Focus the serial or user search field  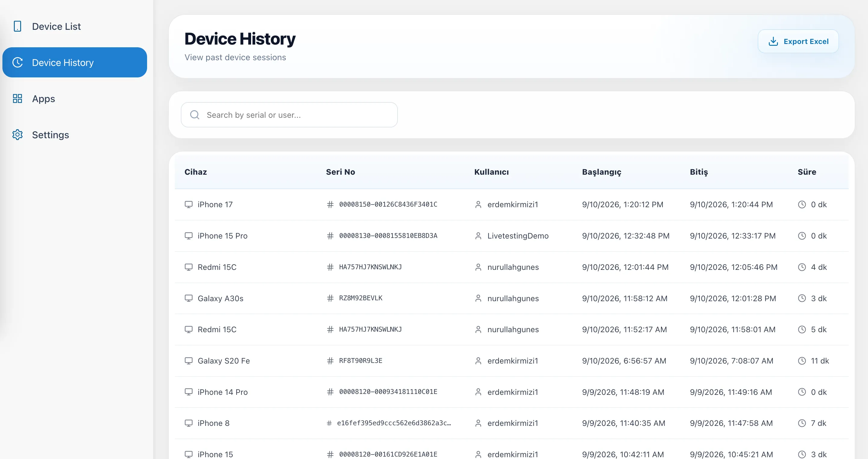pos(289,115)
